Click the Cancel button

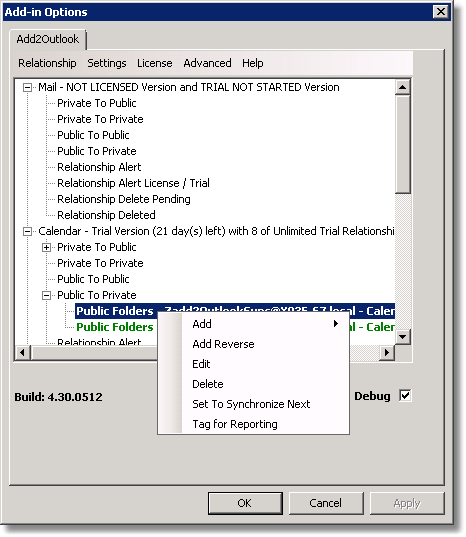point(326,503)
